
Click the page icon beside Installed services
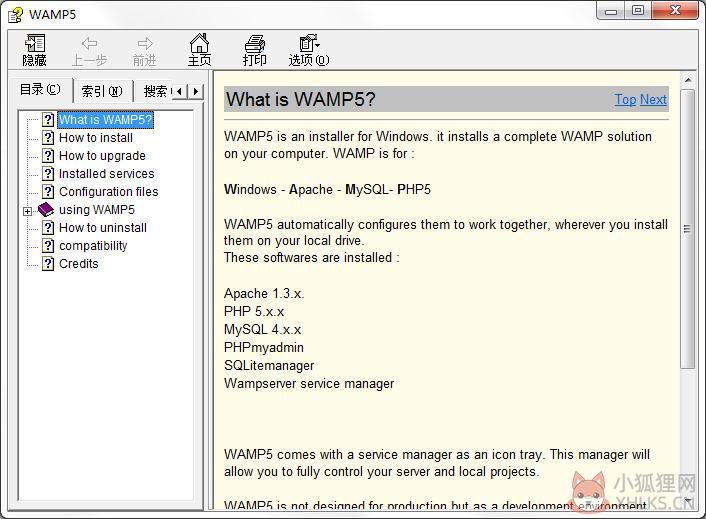click(x=48, y=173)
